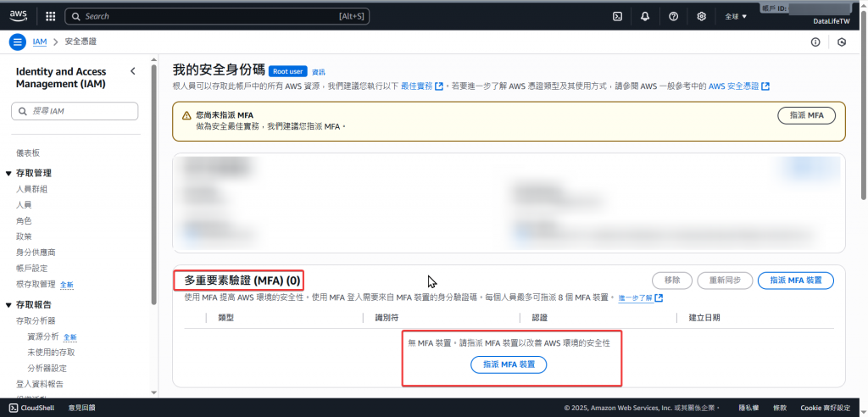Open 人員 in the sidebar
Viewport: 868px width, 417px height.
(24, 205)
